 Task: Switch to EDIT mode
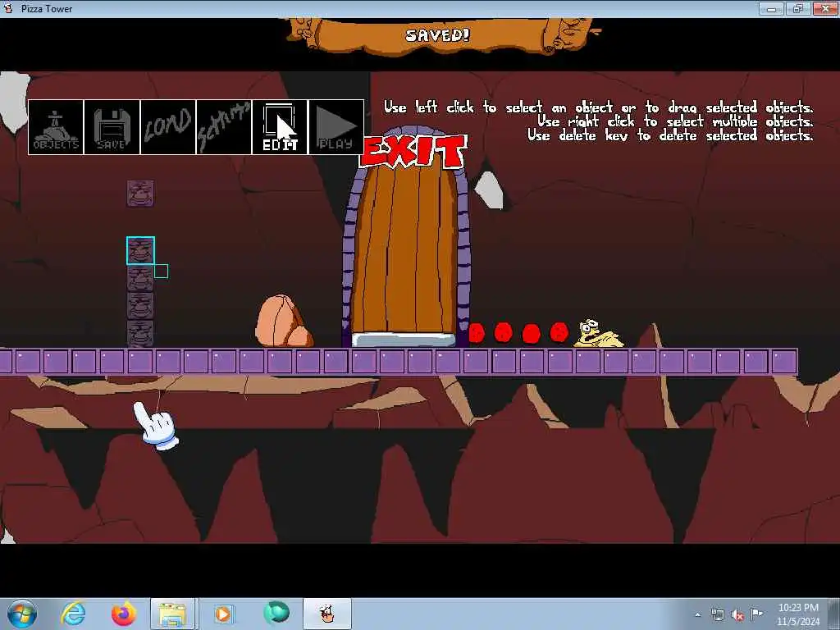click(280, 127)
